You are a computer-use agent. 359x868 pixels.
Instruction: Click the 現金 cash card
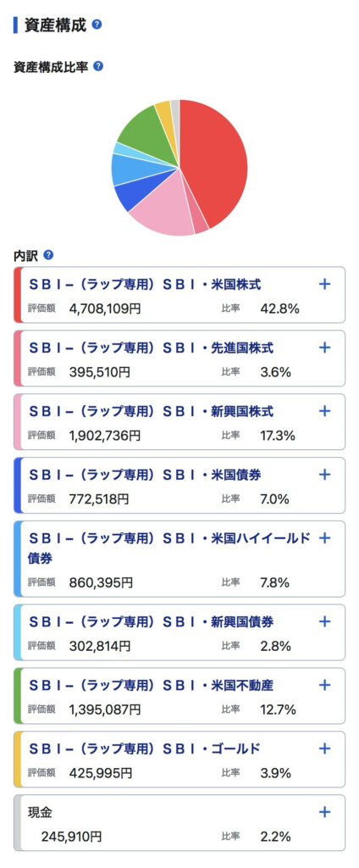[179, 823]
